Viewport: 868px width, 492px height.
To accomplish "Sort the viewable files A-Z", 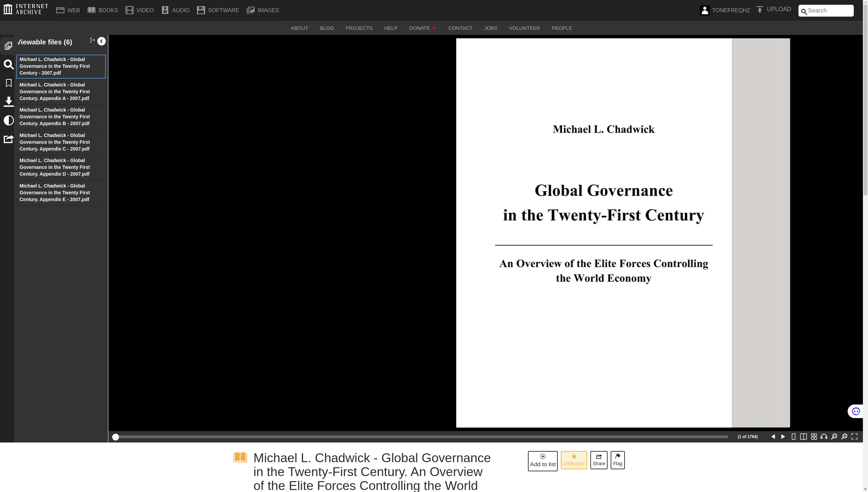I will 92,40.
